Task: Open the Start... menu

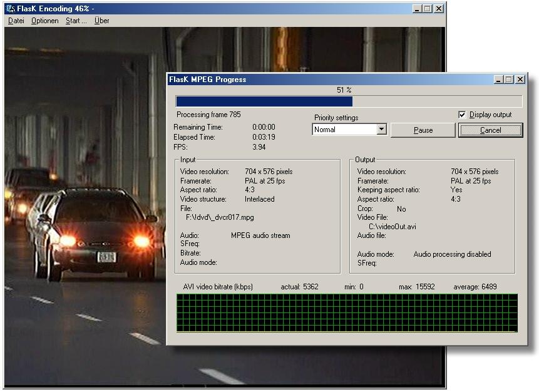Action: point(76,21)
